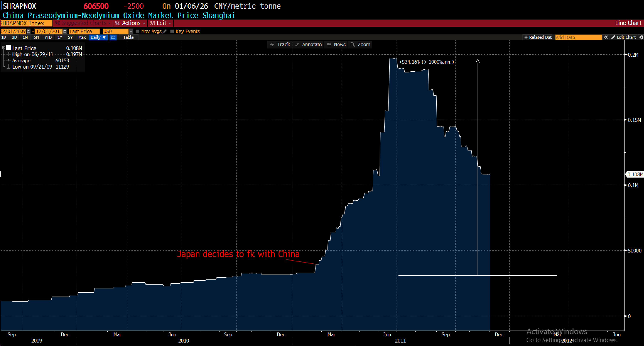Open the Edit Chart settings gear
This screenshot has height=346, width=644.
point(641,37)
